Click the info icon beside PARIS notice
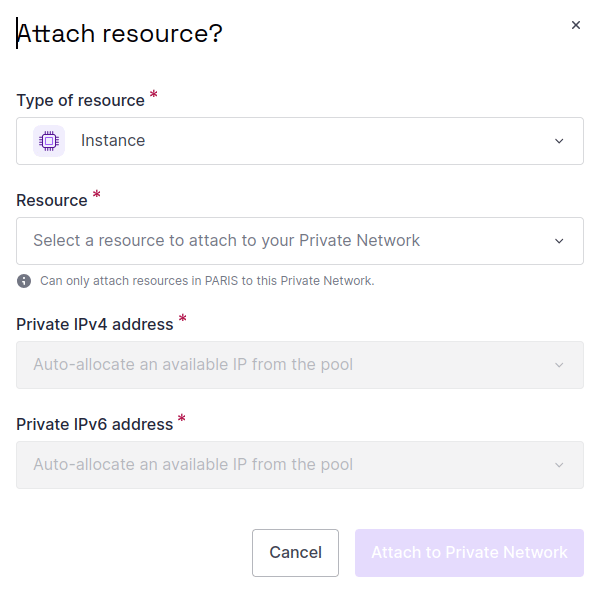 (24, 281)
